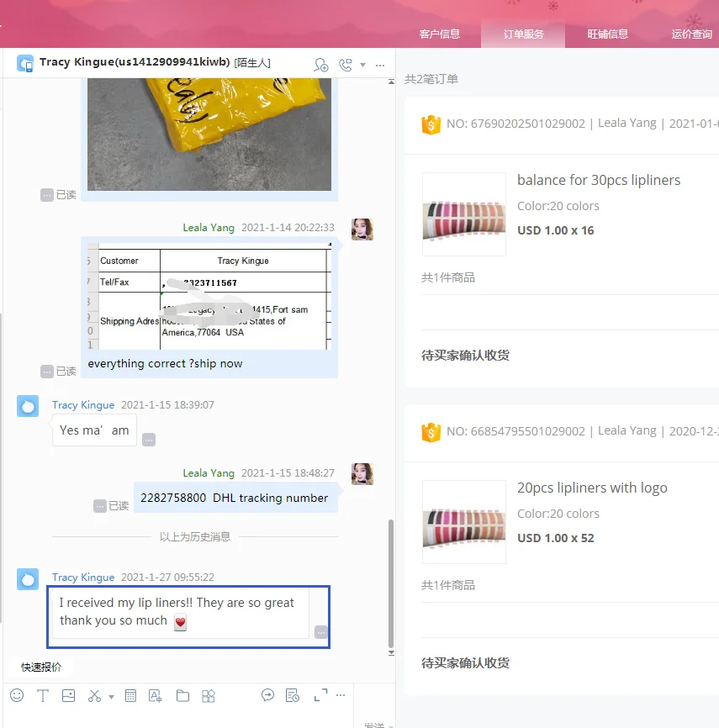Switch to 客户信息 tab
The image size is (719, 728).
coord(440,34)
